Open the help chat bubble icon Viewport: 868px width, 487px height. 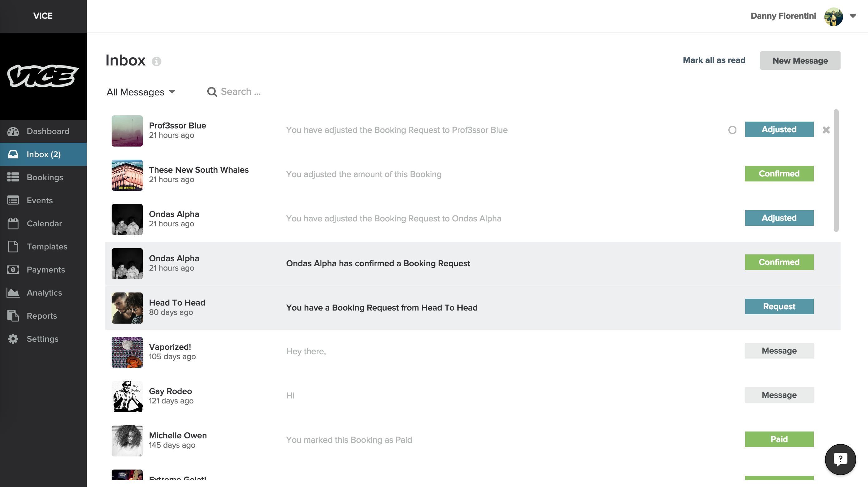(x=840, y=459)
